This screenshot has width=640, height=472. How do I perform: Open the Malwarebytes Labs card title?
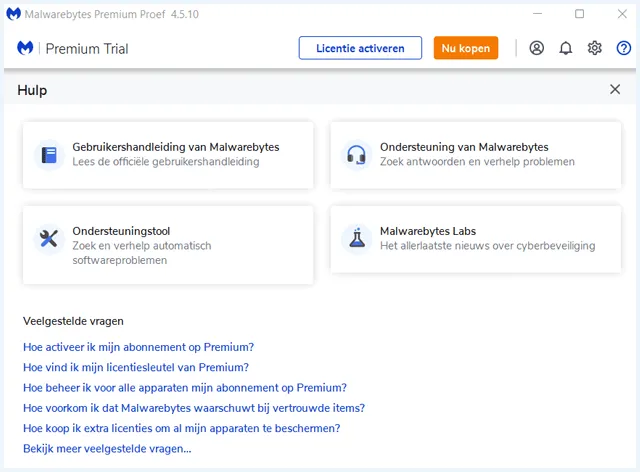428,231
